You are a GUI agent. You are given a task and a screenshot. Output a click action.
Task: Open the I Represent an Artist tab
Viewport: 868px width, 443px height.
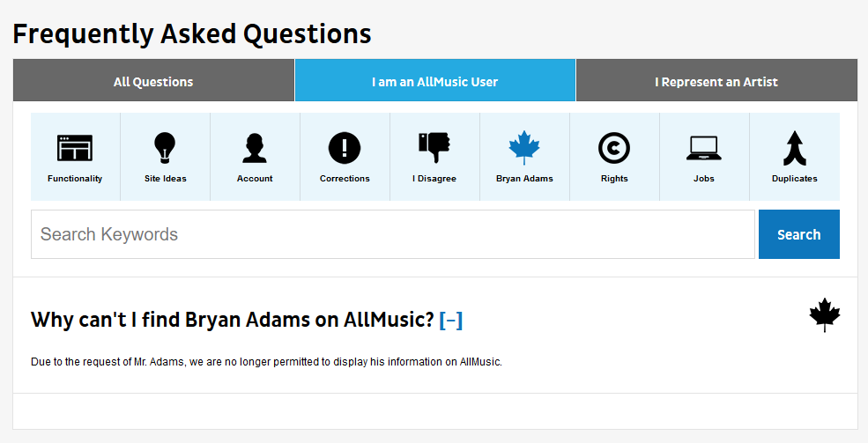(x=716, y=81)
